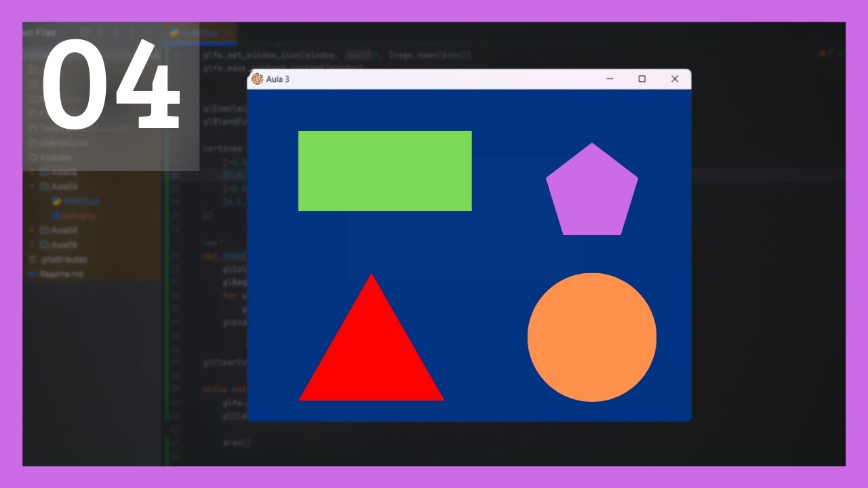Click the image file icon beside icon.png
This screenshot has height=488, width=868.
point(57,216)
